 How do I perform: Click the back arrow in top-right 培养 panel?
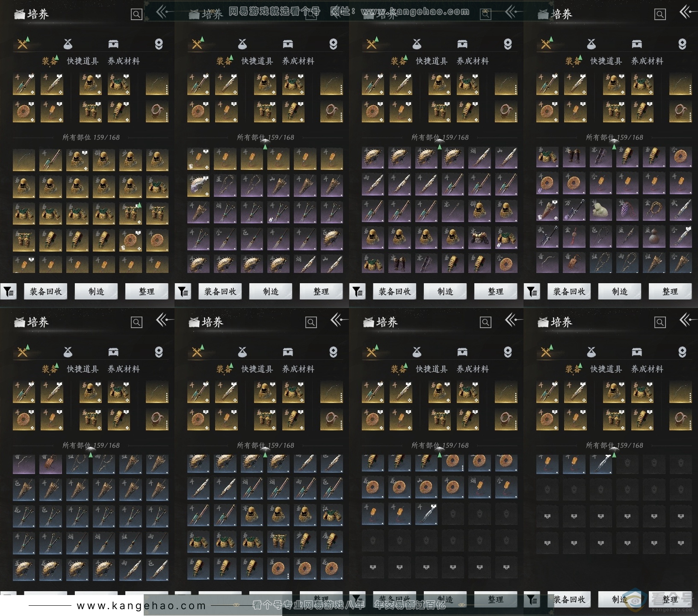688,12
